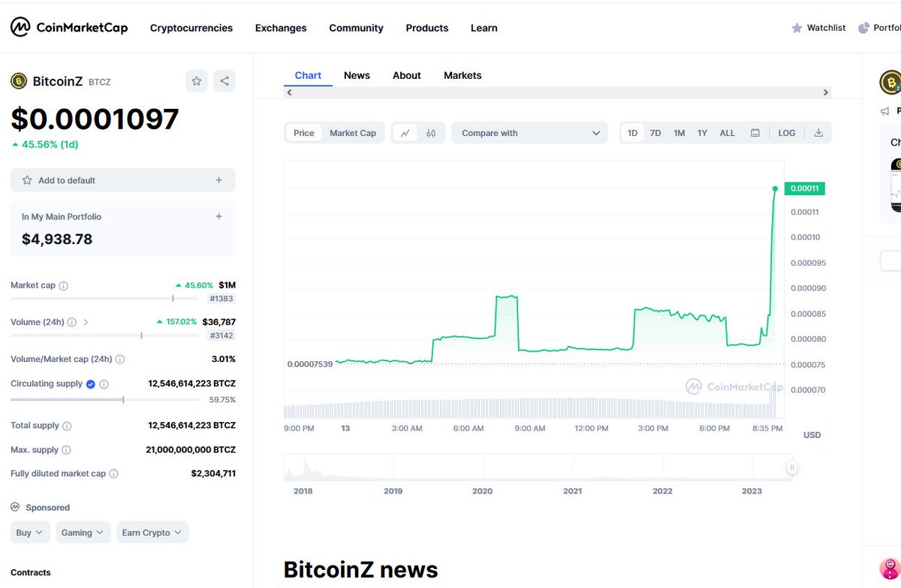Select the 7D time range

pyautogui.click(x=655, y=133)
